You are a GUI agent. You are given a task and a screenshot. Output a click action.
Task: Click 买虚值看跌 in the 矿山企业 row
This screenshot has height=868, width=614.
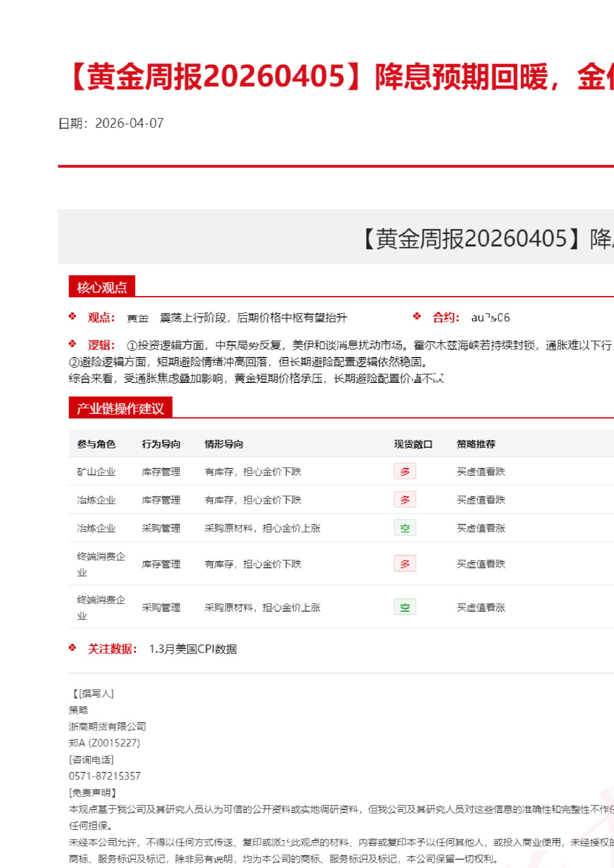481,472
